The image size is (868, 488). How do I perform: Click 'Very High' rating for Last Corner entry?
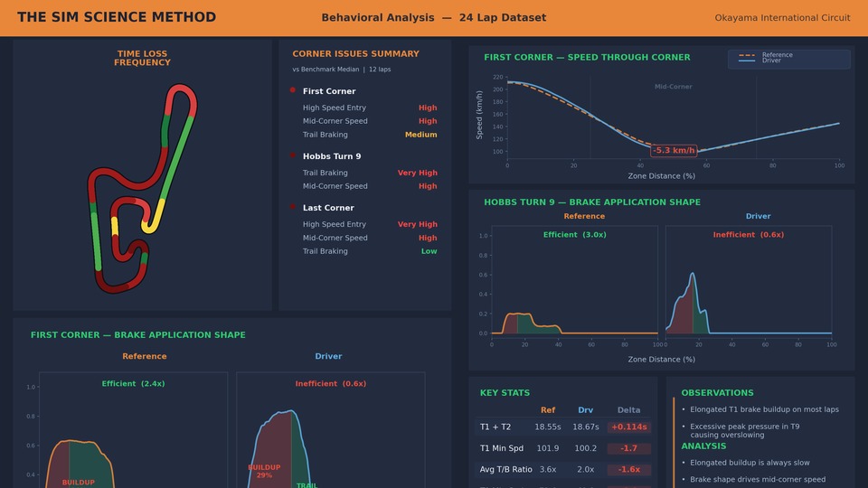click(x=418, y=224)
